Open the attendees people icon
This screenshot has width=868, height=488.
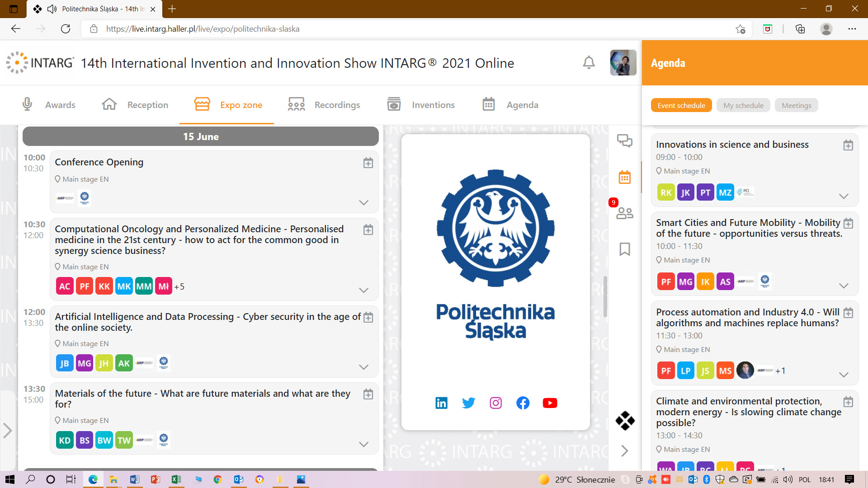625,213
